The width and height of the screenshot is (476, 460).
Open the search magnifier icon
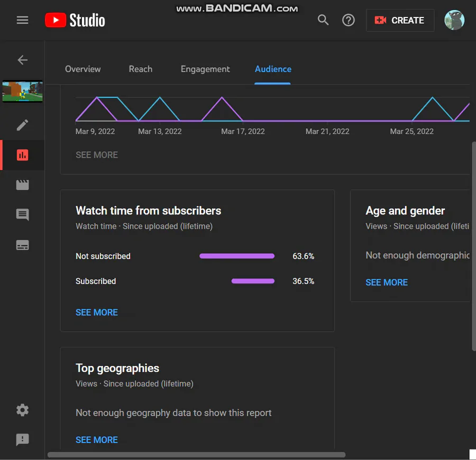pyautogui.click(x=323, y=20)
